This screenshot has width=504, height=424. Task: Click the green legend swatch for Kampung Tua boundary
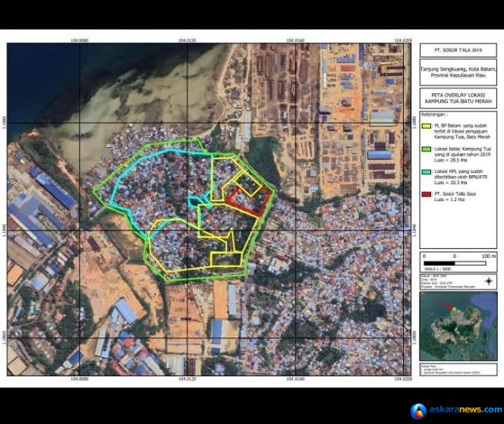click(x=427, y=149)
